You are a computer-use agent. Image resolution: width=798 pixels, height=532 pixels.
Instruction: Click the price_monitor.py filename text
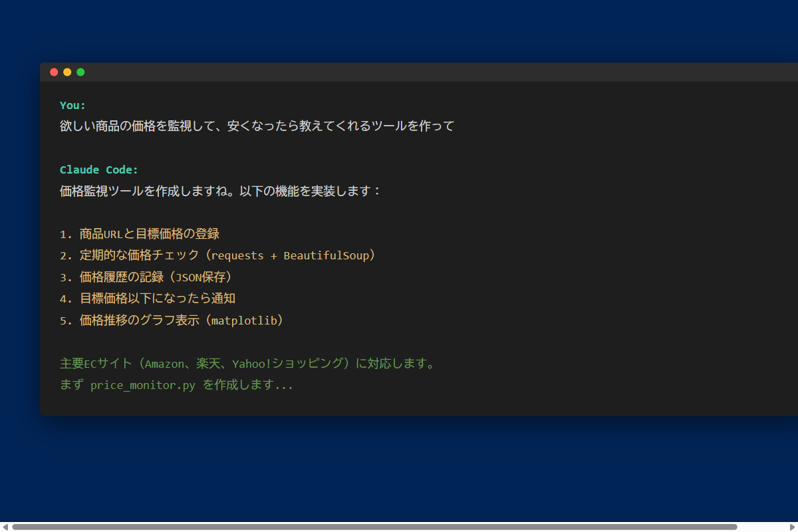tap(143, 386)
